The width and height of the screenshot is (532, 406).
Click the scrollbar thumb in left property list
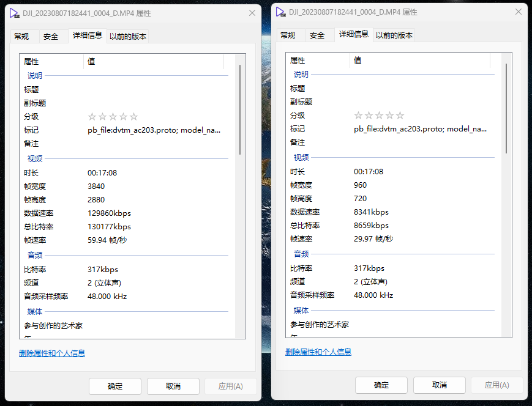point(240,110)
